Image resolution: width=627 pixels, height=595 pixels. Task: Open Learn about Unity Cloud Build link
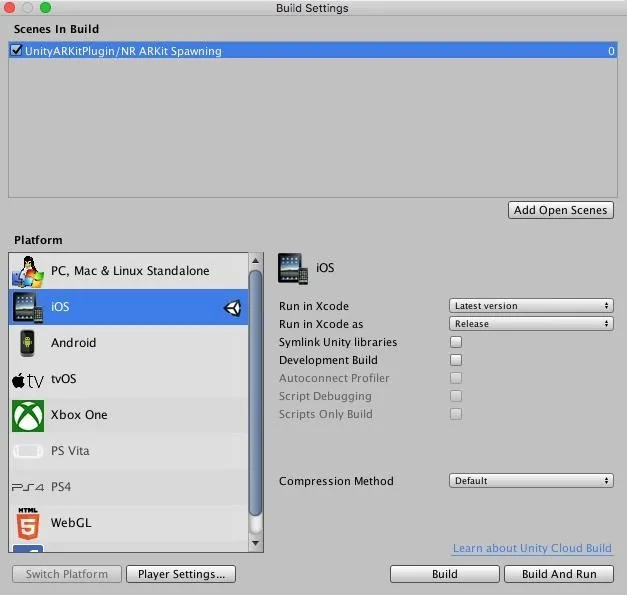click(532, 548)
